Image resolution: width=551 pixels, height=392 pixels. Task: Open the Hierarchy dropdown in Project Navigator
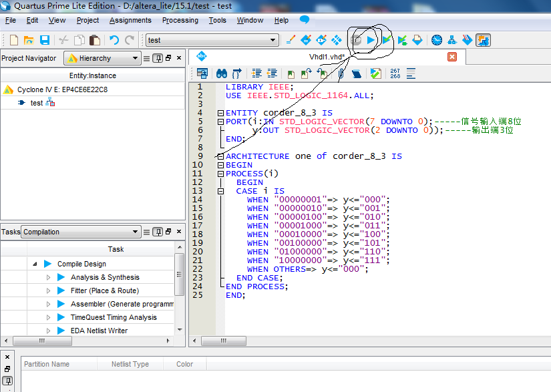tap(102, 58)
